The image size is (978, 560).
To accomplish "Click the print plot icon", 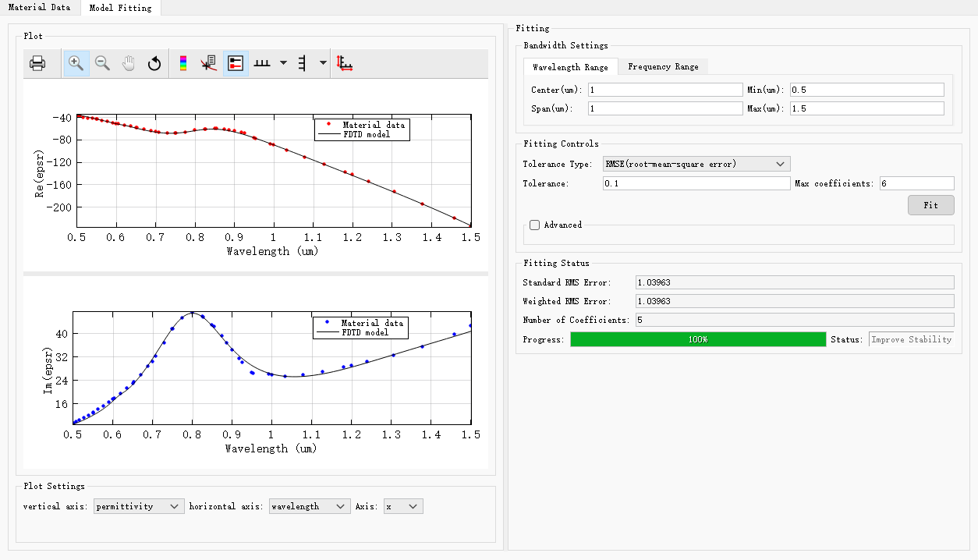I will pyautogui.click(x=37, y=64).
